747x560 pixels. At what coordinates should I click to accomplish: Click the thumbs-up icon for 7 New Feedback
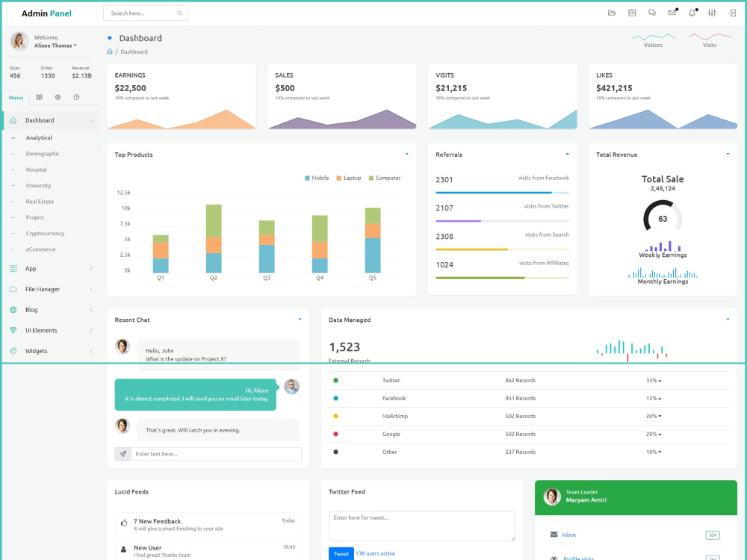[x=124, y=523]
